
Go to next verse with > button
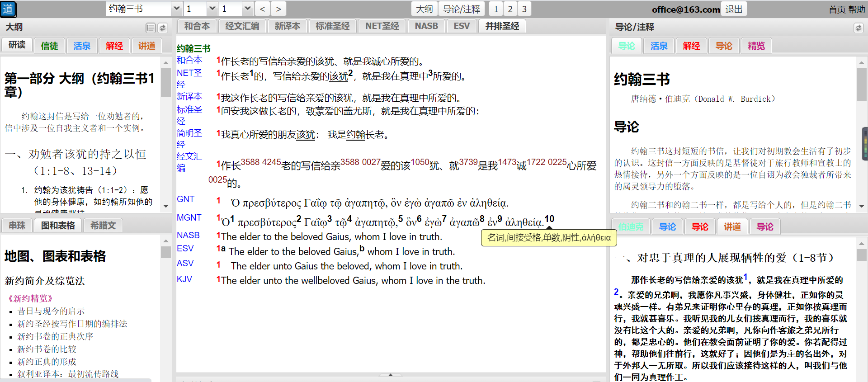click(x=278, y=9)
